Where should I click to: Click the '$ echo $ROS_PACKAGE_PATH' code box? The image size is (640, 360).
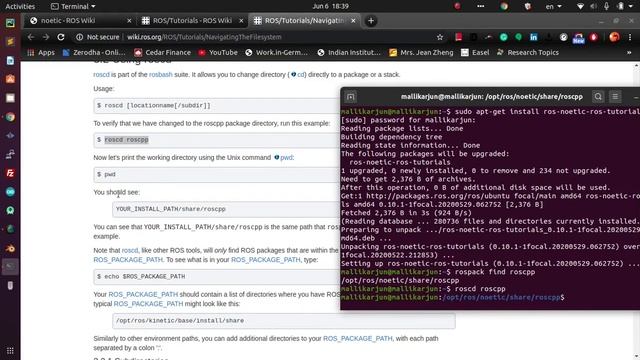(217, 277)
